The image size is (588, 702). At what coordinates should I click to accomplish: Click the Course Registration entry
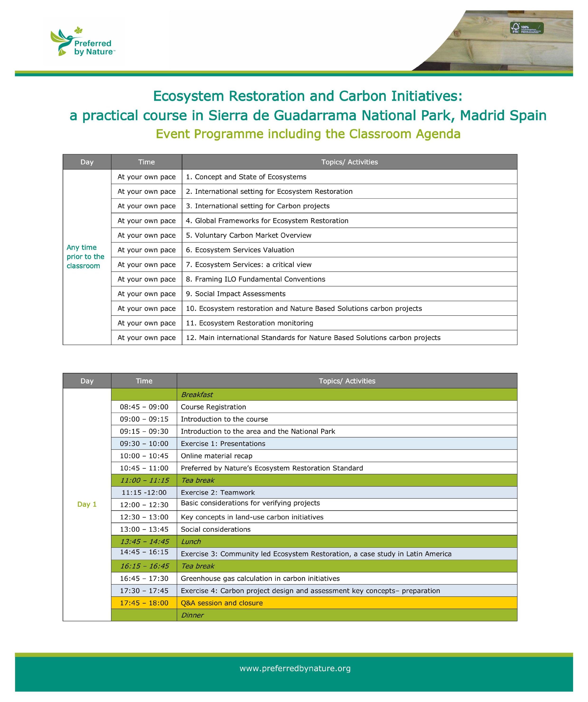213,407
